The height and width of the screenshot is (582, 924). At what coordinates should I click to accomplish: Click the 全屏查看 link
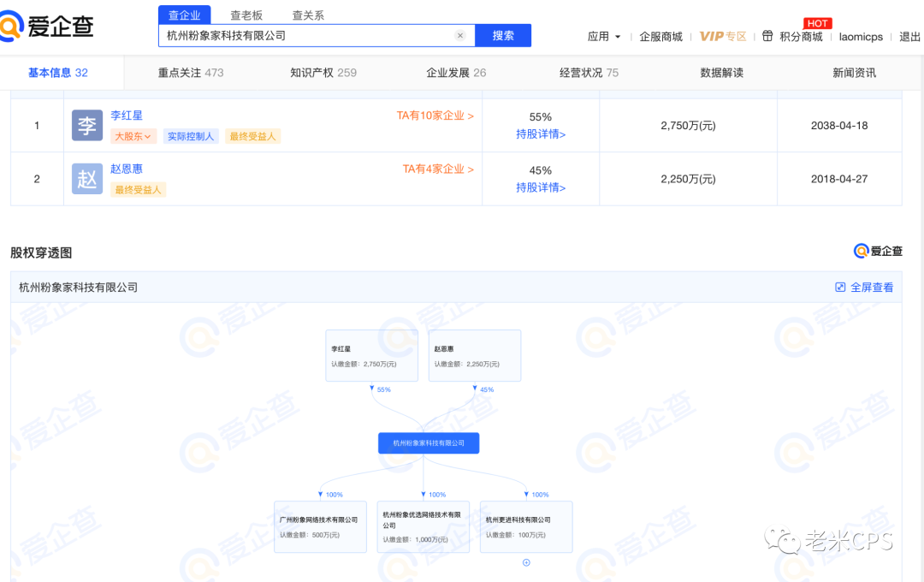[872, 288]
